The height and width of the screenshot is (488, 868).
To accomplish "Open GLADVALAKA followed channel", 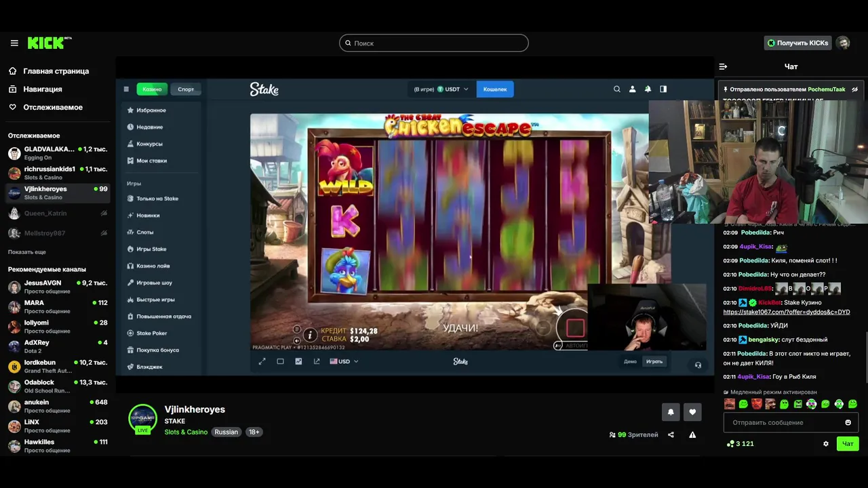I will (57, 153).
